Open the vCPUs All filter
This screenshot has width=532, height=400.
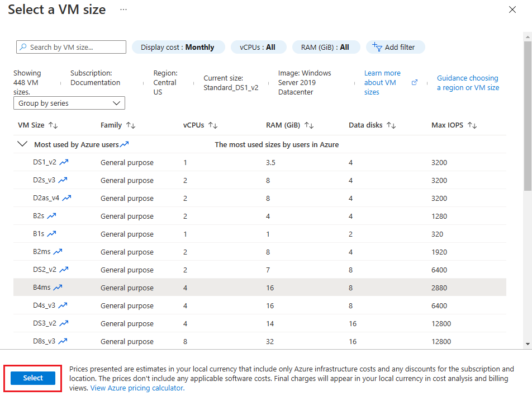pyautogui.click(x=258, y=47)
